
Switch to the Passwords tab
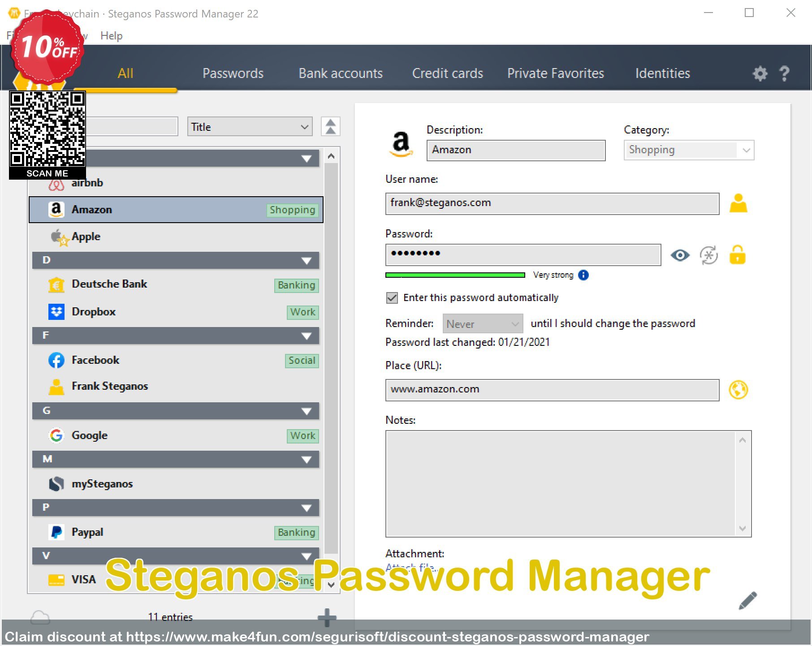(x=233, y=73)
